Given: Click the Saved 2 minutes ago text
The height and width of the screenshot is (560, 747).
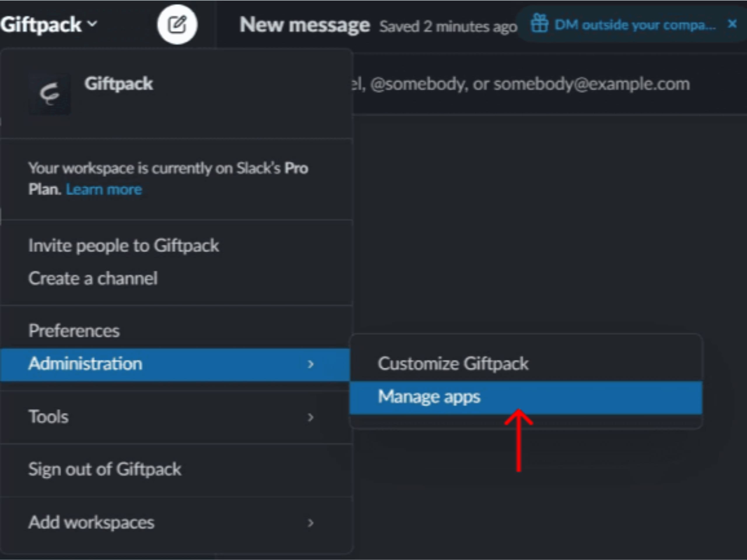Looking at the screenshot, I should click(448, 26).
